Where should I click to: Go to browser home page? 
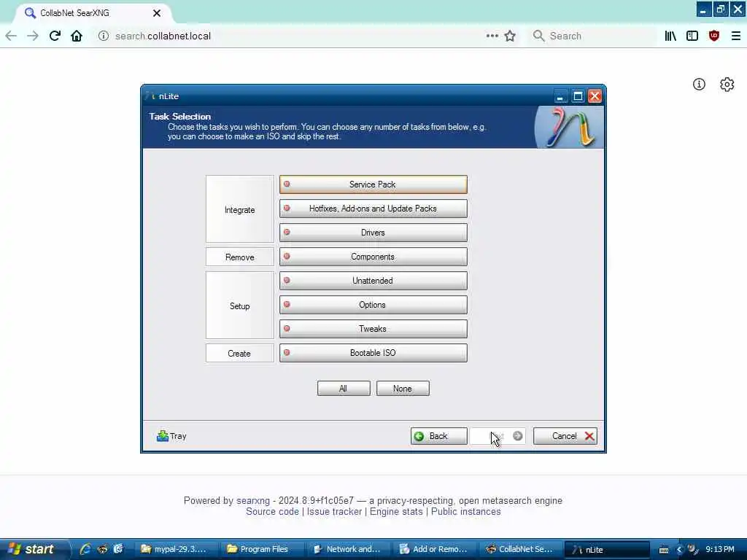[76, 36]
